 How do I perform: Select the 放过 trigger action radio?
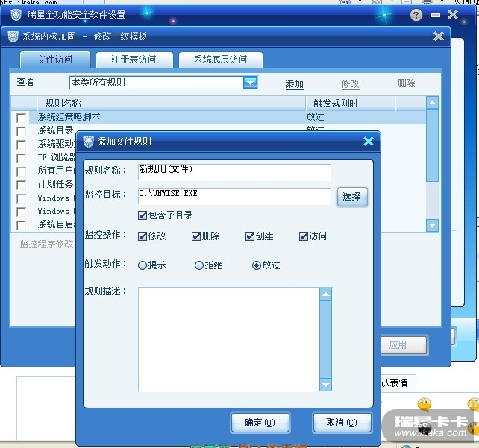(x=257, y=265)
